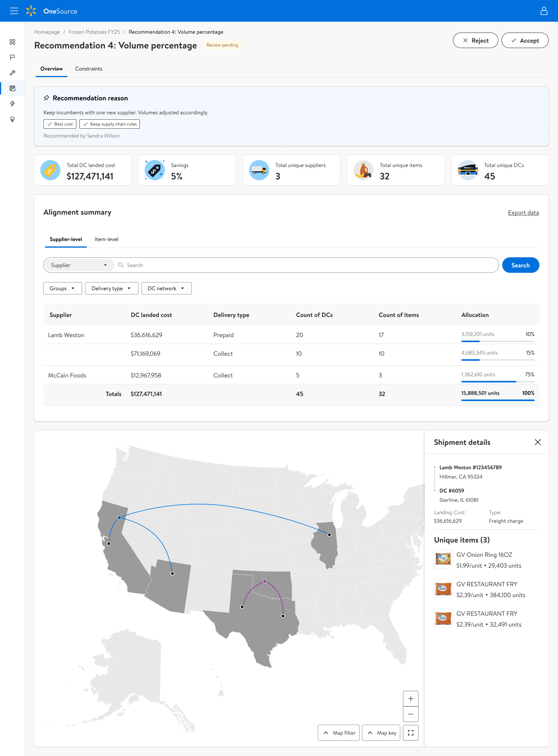The width and height of the screenshot is (558, 756).
Task: Click the Lamb Weston #123456789 shipment entry
Action: [x=470, y=467]
